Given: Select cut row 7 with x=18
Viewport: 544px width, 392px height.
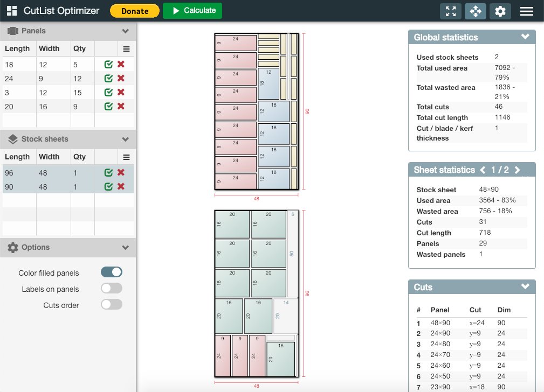Looking at the screenshot, I should pos(472,387).
